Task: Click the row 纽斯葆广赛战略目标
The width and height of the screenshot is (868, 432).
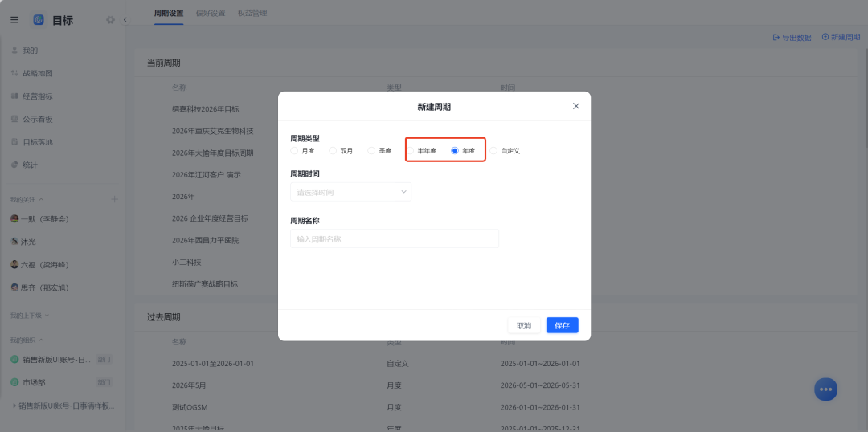Action: [x=205, y=284]
